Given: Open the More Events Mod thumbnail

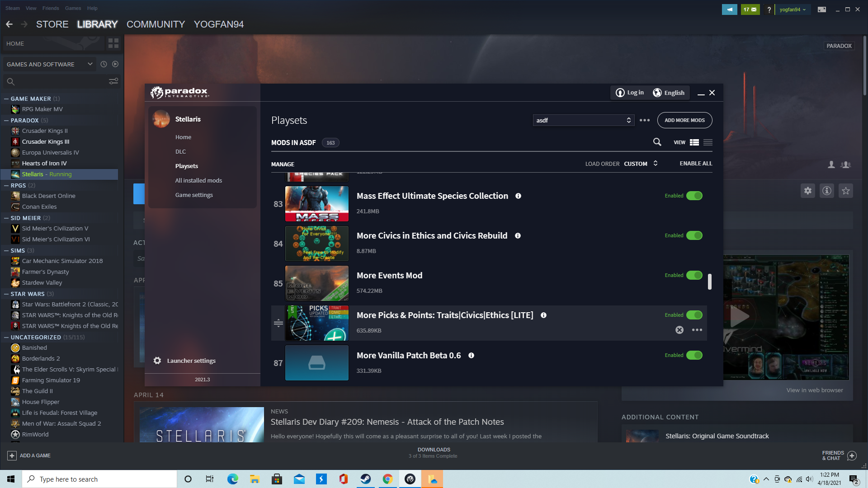Looking at the screenshot, I should pos(317,283).
